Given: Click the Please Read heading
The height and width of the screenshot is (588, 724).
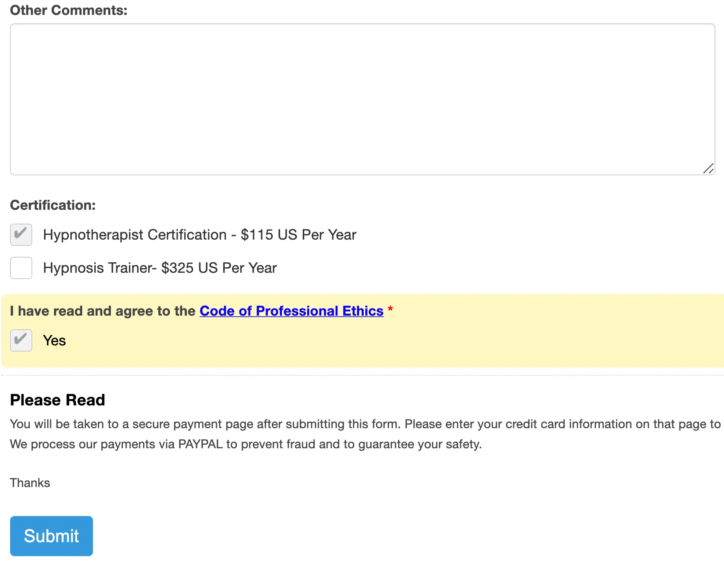Looking at the screenshot, I should coord(58,400).
